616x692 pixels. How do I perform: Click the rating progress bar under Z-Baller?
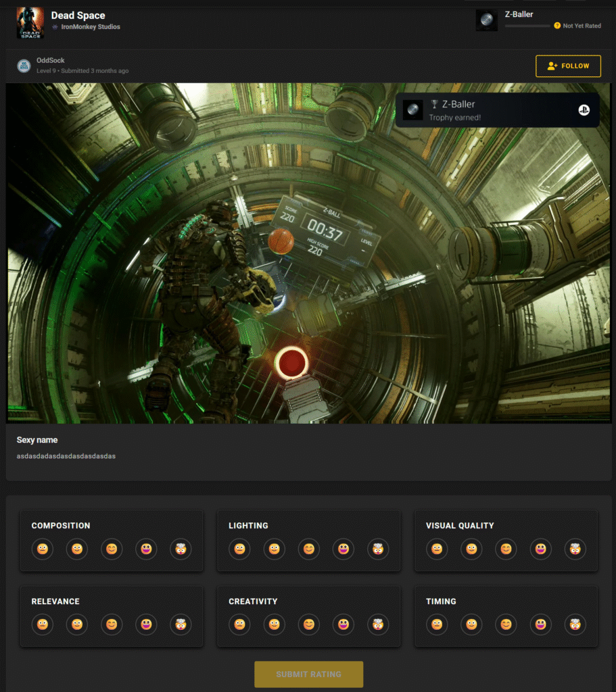(527, 26)
